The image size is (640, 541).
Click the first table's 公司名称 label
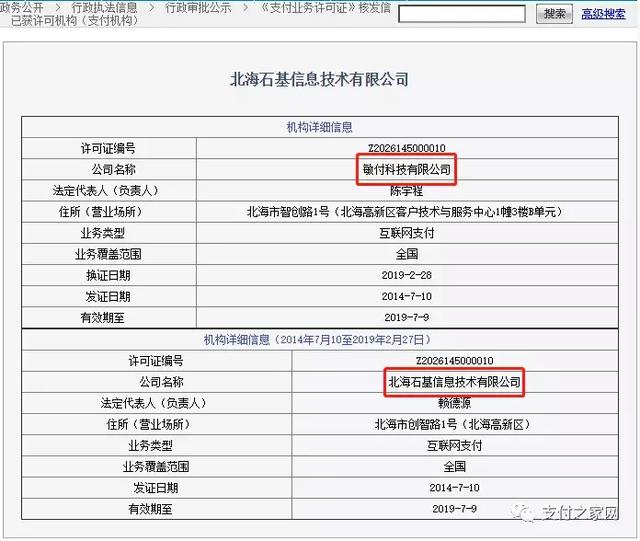(x=113, y=169)
